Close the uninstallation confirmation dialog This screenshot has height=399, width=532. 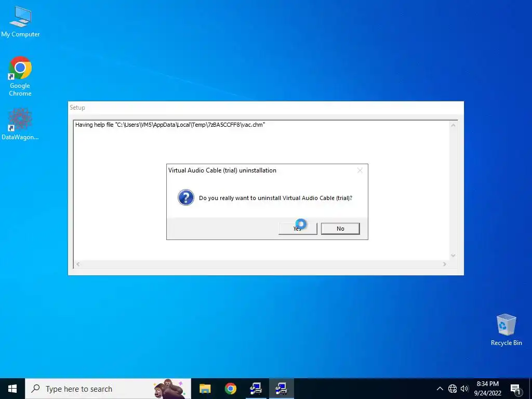tap(360, 170)
